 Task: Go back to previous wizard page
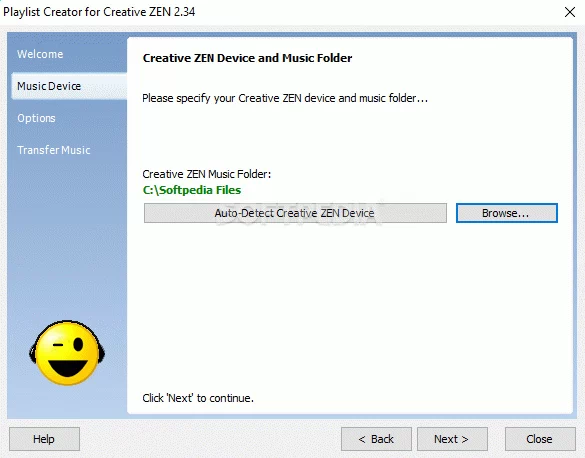(376, 439)
